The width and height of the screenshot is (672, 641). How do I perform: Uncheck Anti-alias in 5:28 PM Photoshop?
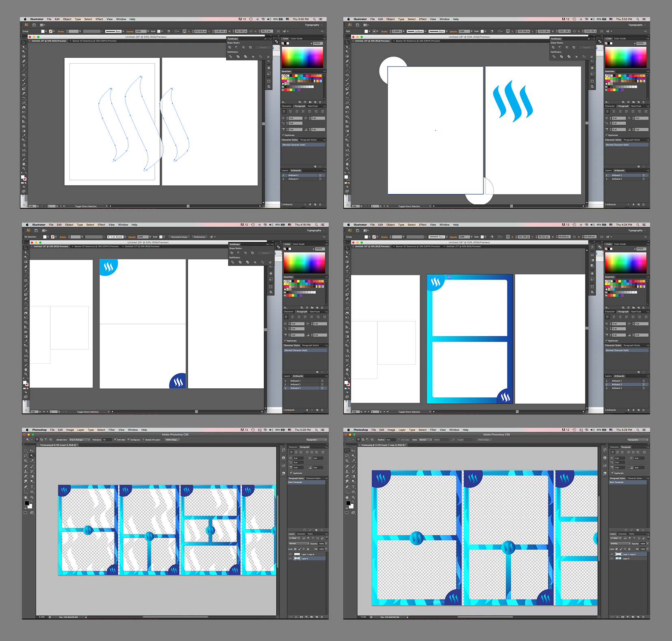(x=115, y=440)
